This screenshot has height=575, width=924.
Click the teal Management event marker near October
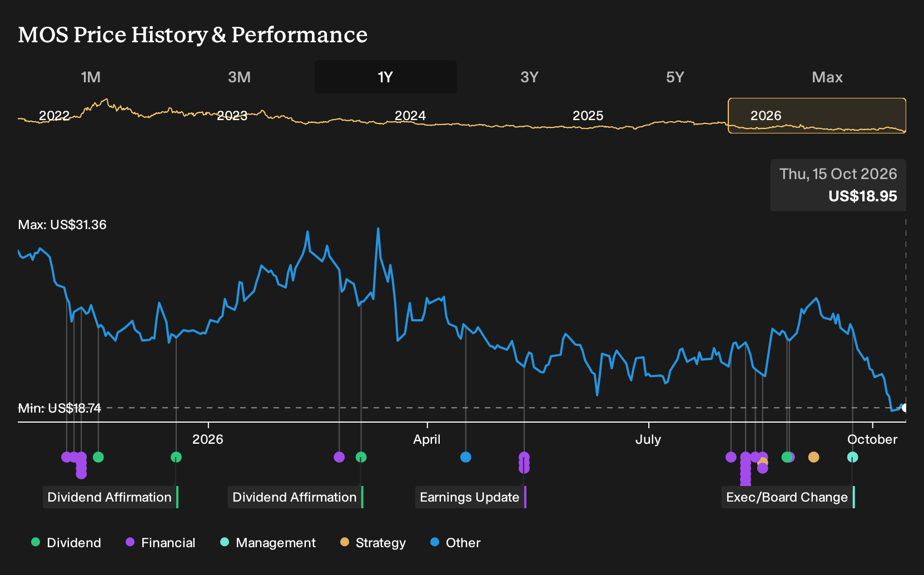click(852, 457)
